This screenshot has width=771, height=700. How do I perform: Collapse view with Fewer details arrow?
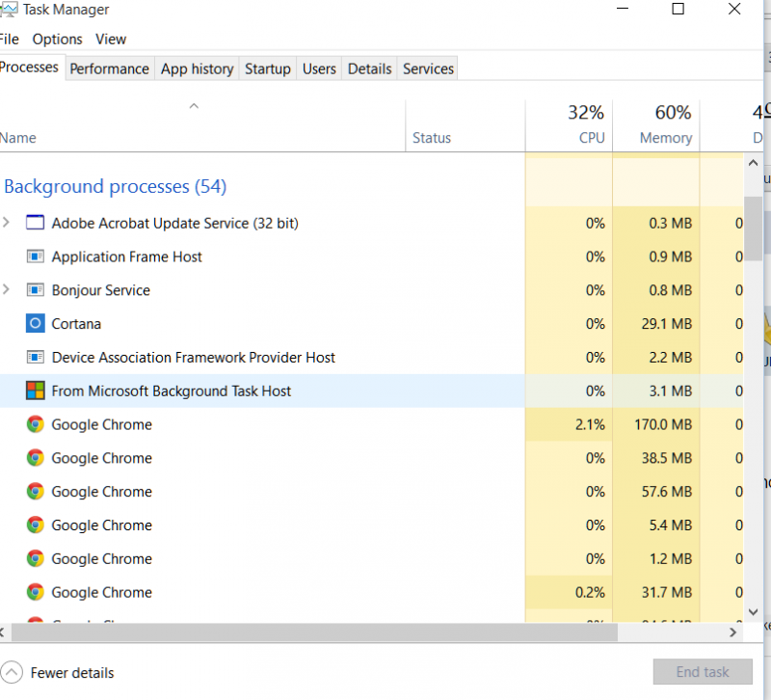(12, 672)
